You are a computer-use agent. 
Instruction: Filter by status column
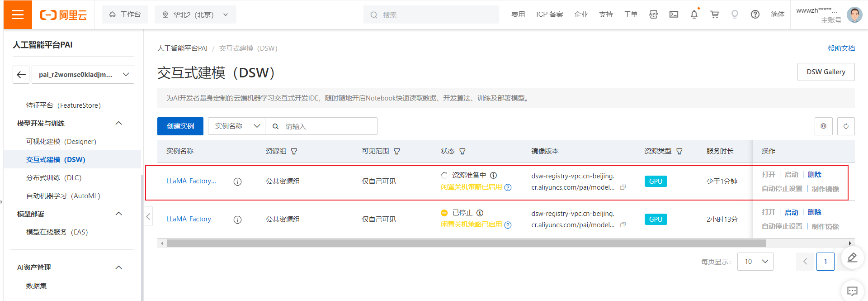(x=462, y=152)
